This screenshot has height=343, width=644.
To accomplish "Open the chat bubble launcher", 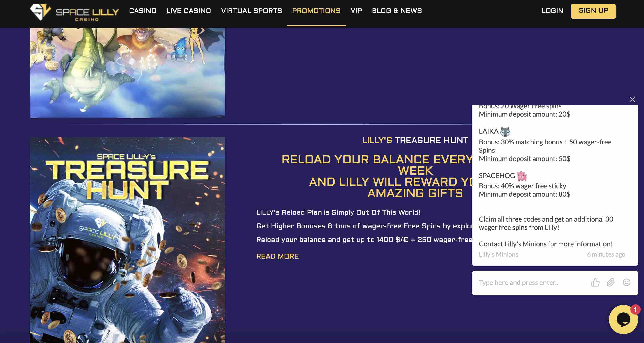I will pos(623,320).
